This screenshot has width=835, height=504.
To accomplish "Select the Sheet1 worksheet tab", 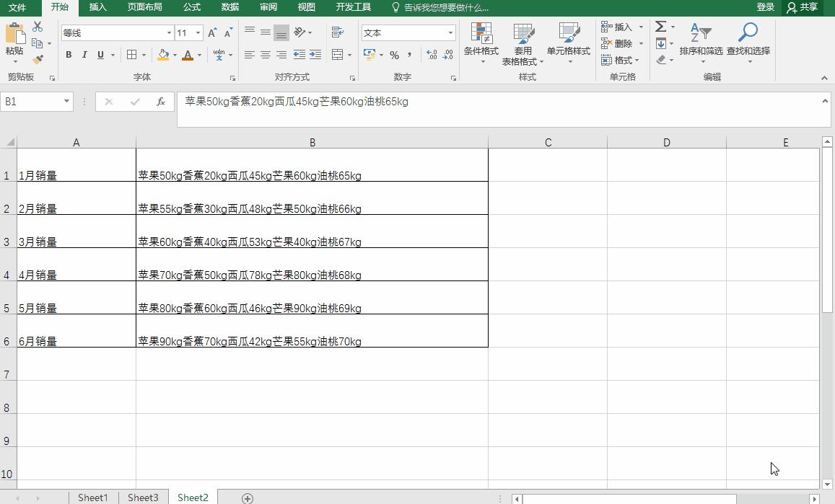I will tap(92, 498).
